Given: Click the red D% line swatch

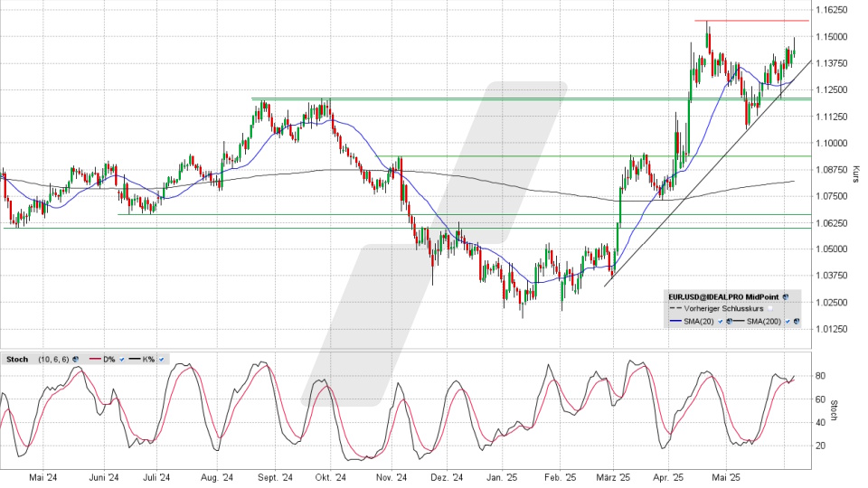Looking at the screenshot, I should [x=95, y=359].
